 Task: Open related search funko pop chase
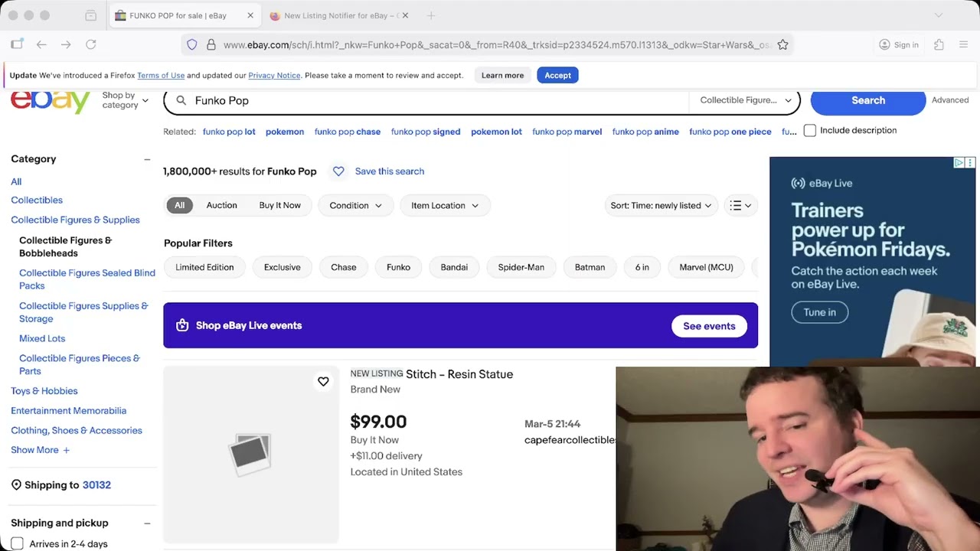(347, 132)
